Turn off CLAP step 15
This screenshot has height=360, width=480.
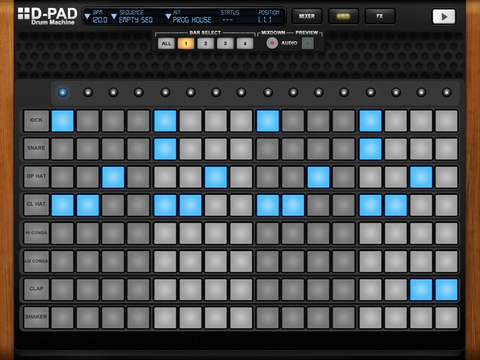coord(421,289)
